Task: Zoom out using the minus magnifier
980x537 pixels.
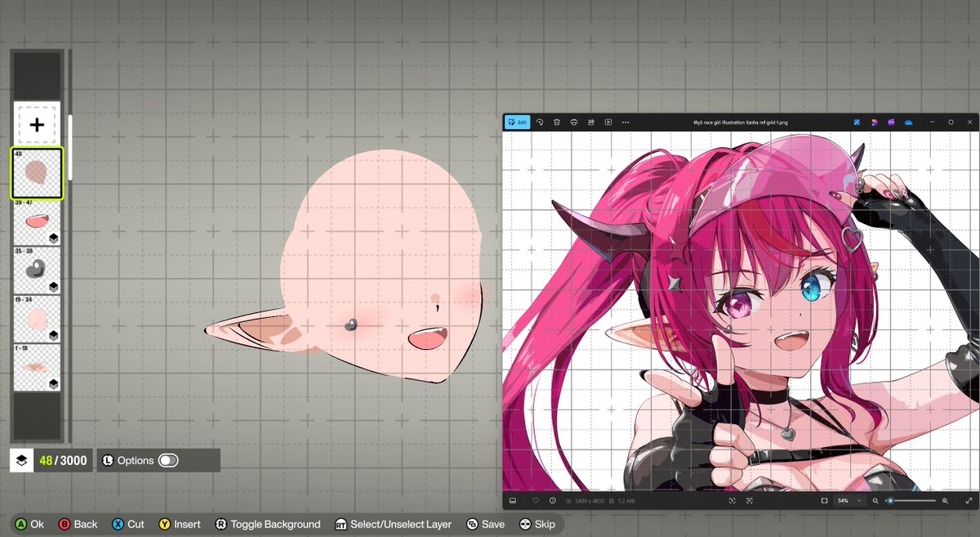Action: point(875,500)
